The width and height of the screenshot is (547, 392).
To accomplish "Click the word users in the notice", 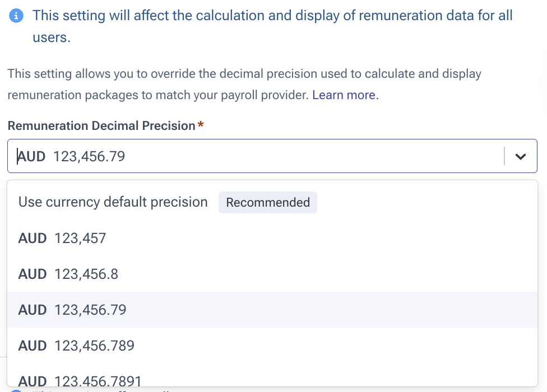I will coord(50,38).
